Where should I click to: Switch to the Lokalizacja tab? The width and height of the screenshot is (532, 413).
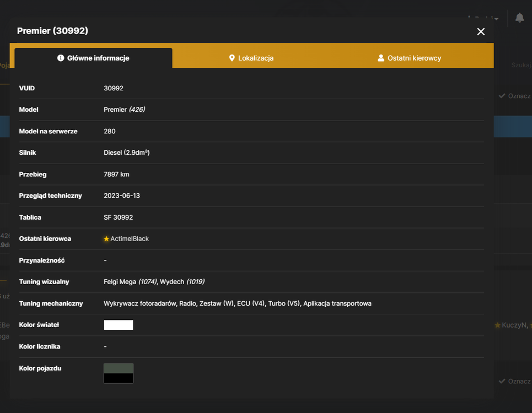[x=251, y=58]
